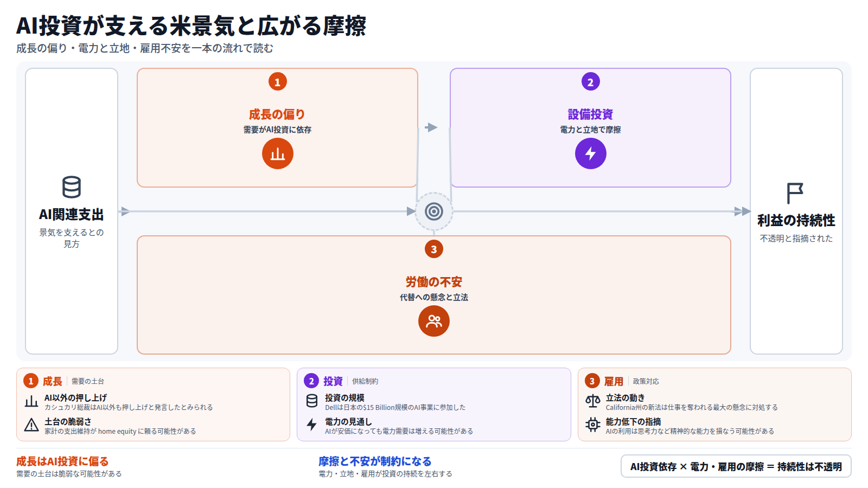Select the AI関連支出 heading
The image size is (868, 488).
[72, 215]
